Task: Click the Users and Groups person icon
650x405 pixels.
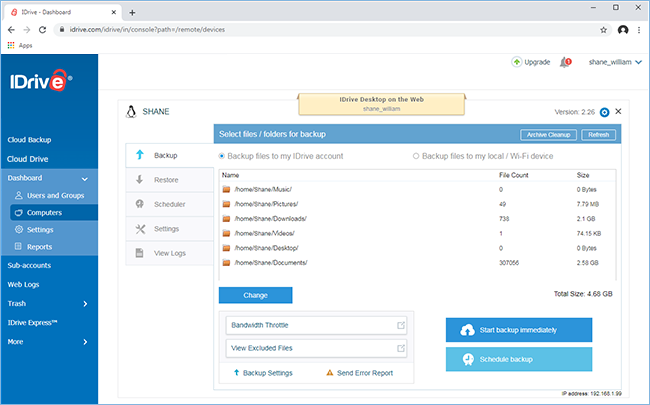Action: 19,195
